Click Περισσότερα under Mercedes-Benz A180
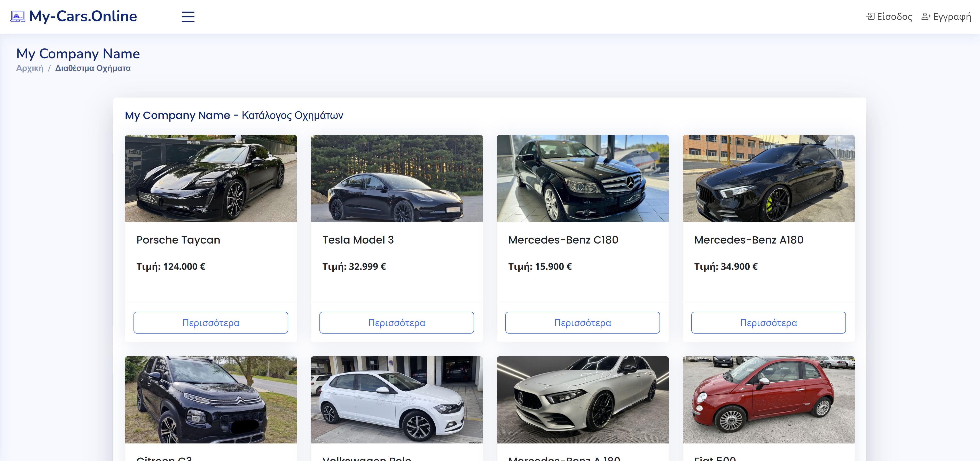The width and height of the screenshot is (980, 461). pos(768,323)
